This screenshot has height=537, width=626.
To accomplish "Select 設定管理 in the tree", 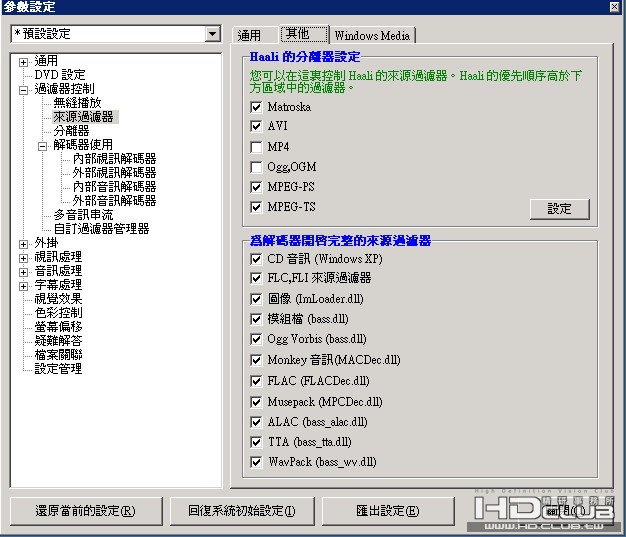I will click(x=58, y=369).
